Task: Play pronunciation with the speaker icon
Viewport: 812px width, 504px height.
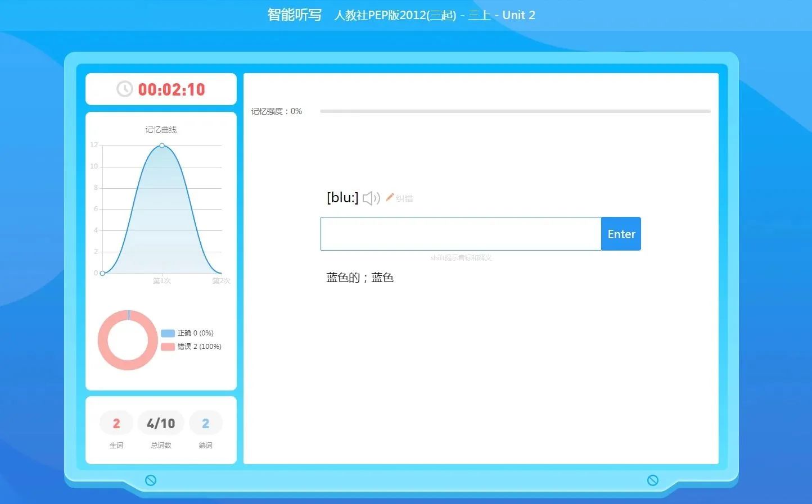Action: (x=371, y=198)
